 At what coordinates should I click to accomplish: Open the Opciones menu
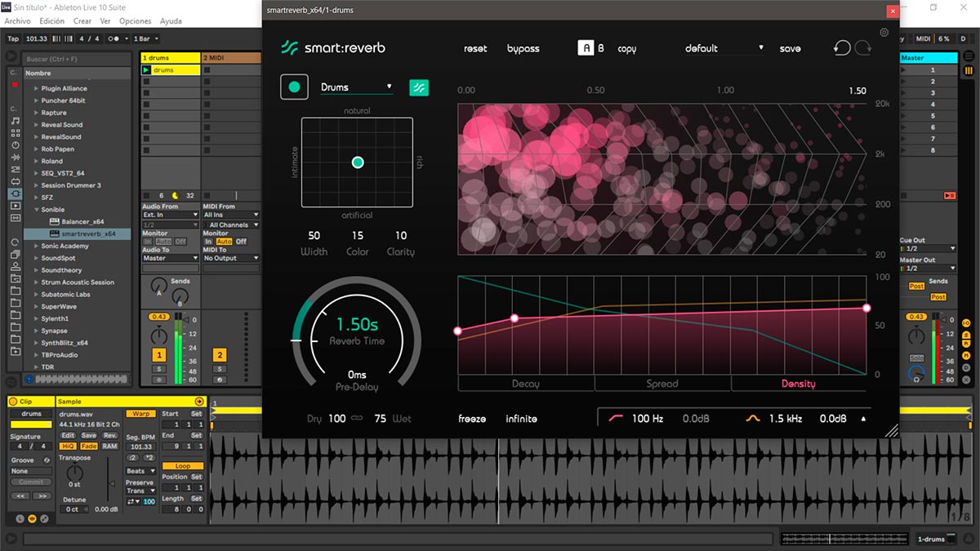coord(135,21)
